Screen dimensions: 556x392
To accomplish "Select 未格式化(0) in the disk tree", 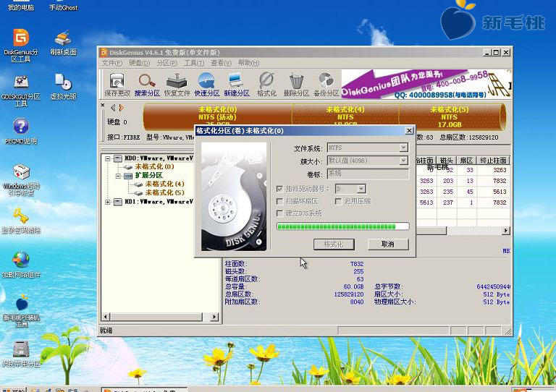I will [x=155, y=166].
